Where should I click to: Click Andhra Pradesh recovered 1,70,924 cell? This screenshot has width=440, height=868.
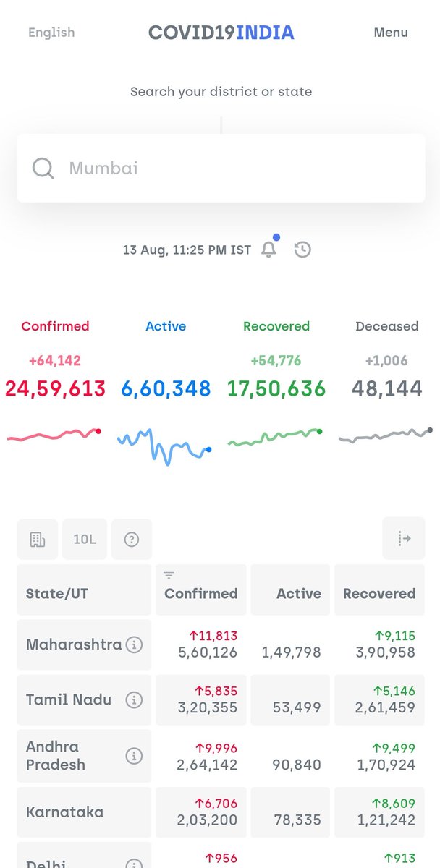379,756
